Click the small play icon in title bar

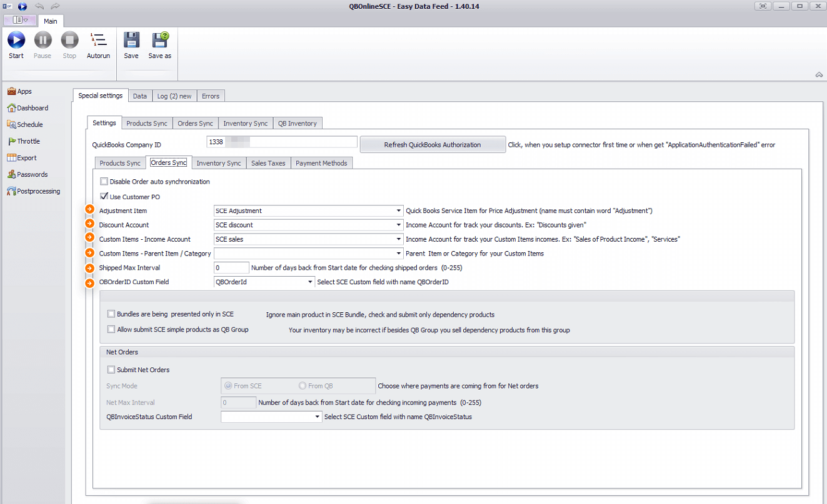coord(23,6)
